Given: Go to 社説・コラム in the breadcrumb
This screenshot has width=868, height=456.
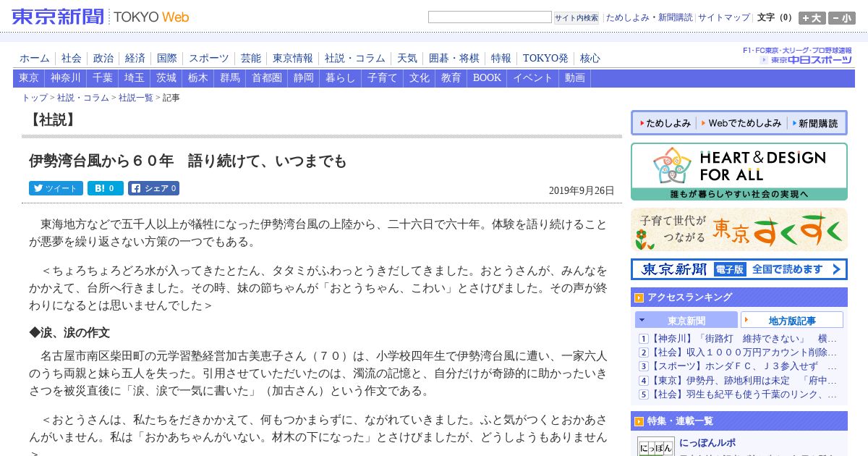Looking at the screenshot, I should pos(83,98).
